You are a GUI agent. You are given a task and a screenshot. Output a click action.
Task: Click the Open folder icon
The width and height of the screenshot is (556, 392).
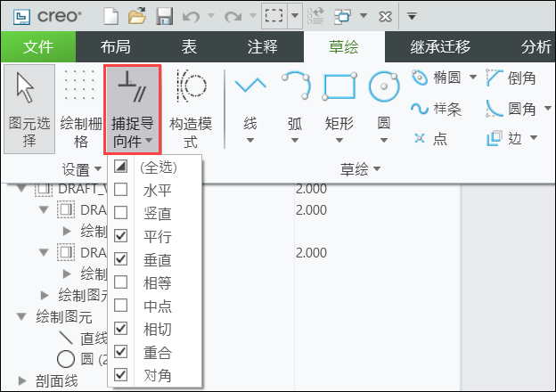[x=136, y=15]
